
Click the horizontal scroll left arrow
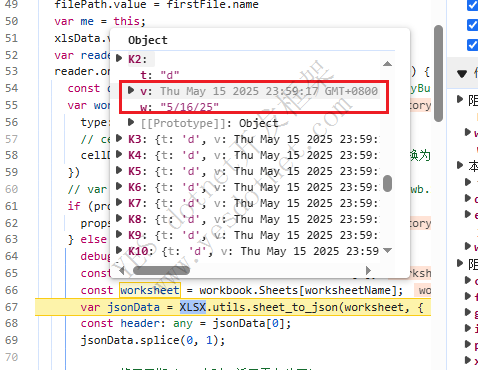tap(122, 270)
